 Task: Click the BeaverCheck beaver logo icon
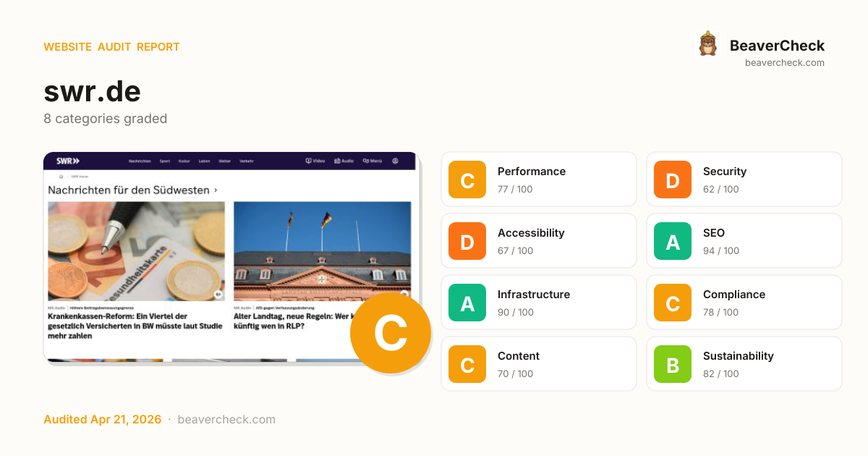click(707, 44)
